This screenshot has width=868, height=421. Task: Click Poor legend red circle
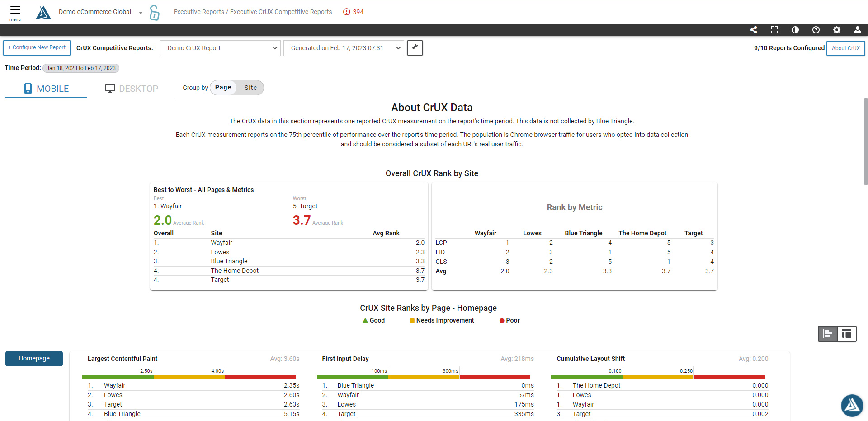(x=502, y=321)
